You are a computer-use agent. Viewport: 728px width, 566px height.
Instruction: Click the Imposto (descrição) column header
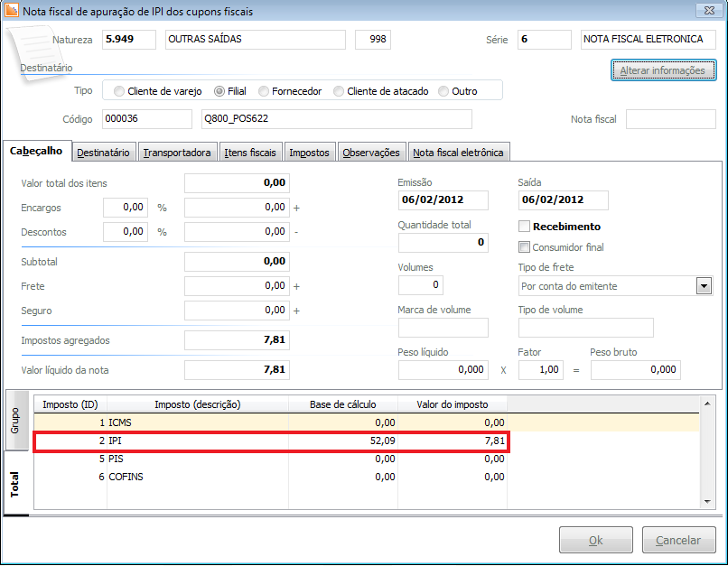coord(198,404)
